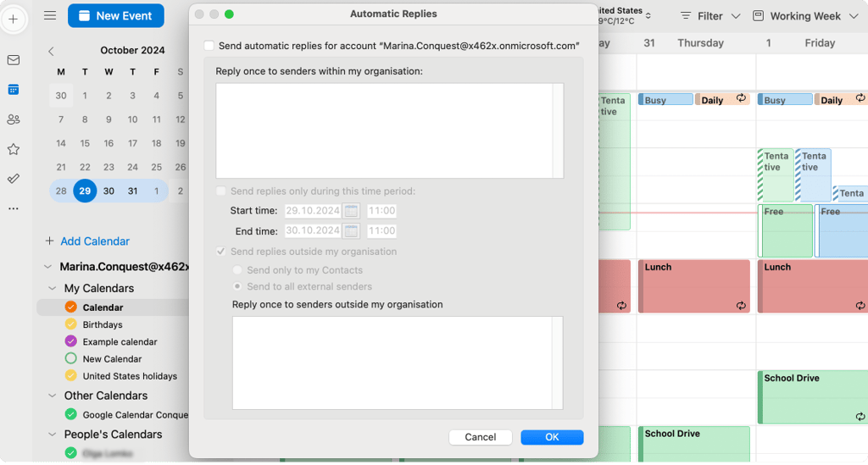Click the Start time 11:00 field
Viewport: 868px width, 465px height.
tap(381, 211)
